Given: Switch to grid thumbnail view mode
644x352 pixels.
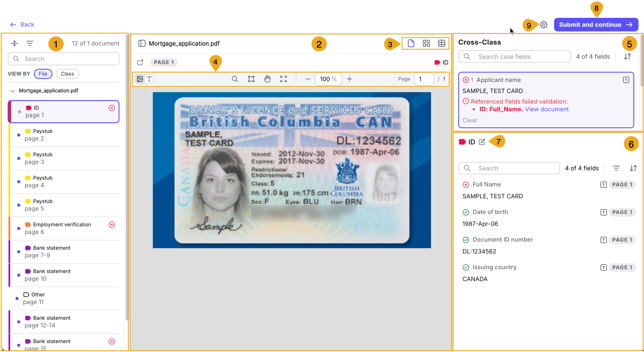Looking at the screenshot, I should click(x=426, y=43).
